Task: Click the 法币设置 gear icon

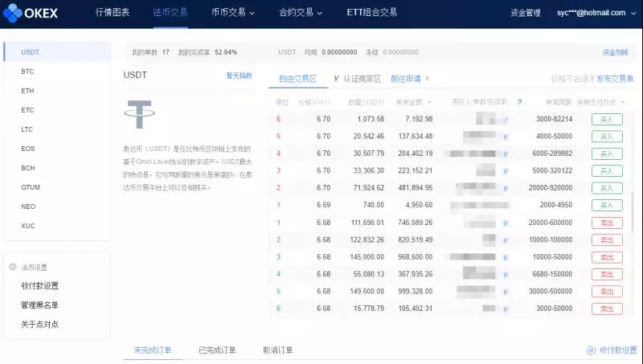Action: pos(13,267)
